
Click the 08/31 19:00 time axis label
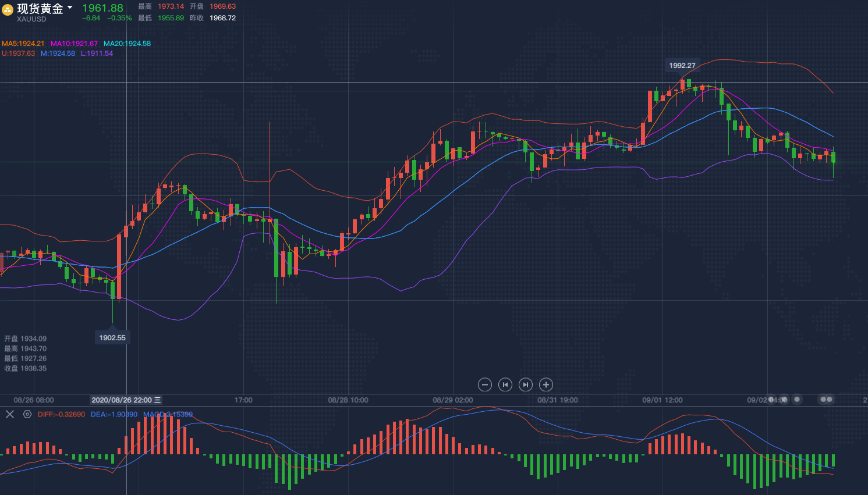point(558,400)
